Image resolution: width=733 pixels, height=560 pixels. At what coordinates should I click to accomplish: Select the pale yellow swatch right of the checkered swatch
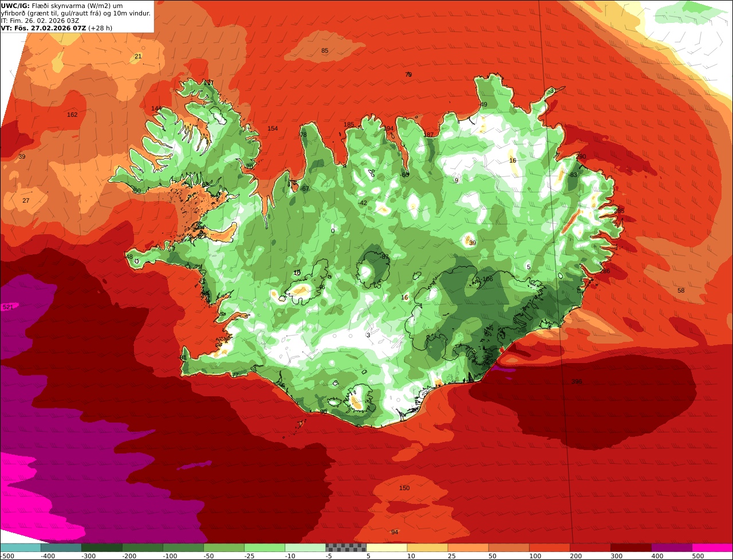click(387, 547)
